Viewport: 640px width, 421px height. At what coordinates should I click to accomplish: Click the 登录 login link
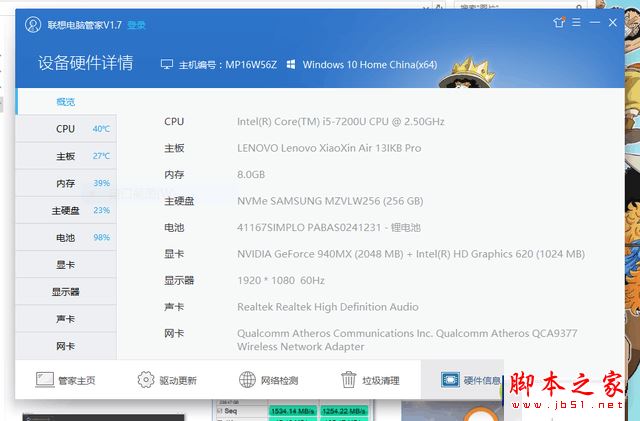[136, 25]
